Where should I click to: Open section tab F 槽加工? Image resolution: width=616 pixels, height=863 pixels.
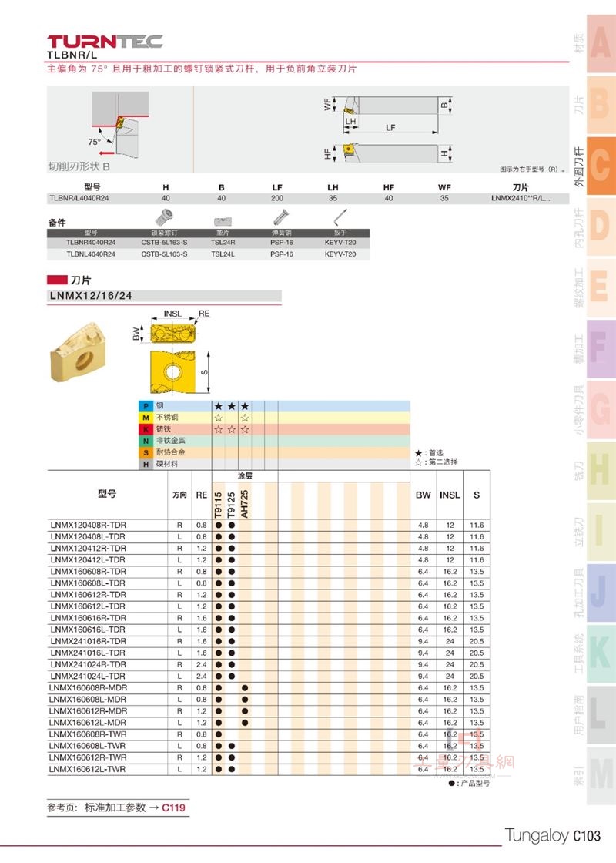(x=601, y=349)
